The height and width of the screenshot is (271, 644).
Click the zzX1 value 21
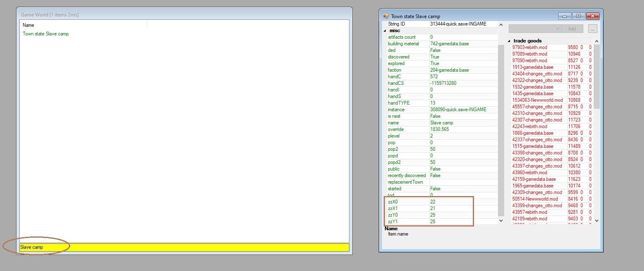click(433, 208)
